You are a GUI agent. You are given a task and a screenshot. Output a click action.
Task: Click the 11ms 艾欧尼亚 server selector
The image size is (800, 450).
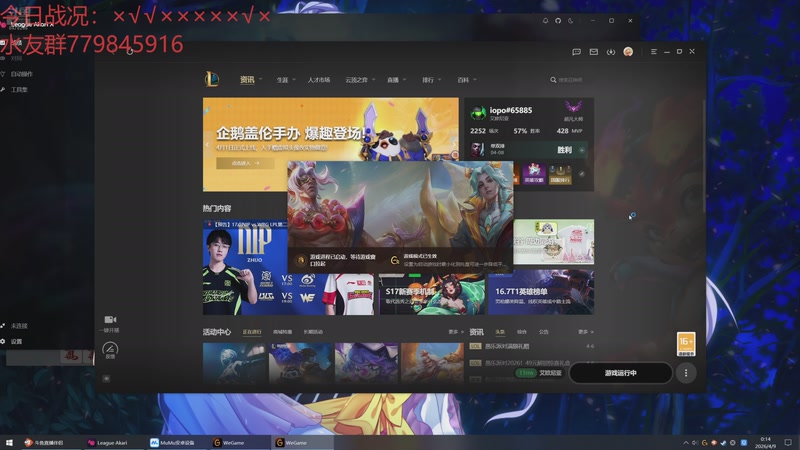pos(539,373)
